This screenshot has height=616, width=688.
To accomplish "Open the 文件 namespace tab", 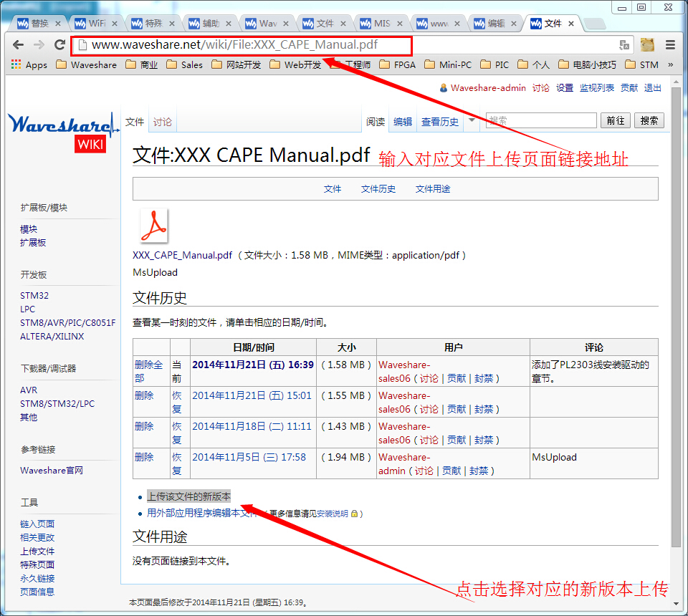I will [x=135, y=122].
